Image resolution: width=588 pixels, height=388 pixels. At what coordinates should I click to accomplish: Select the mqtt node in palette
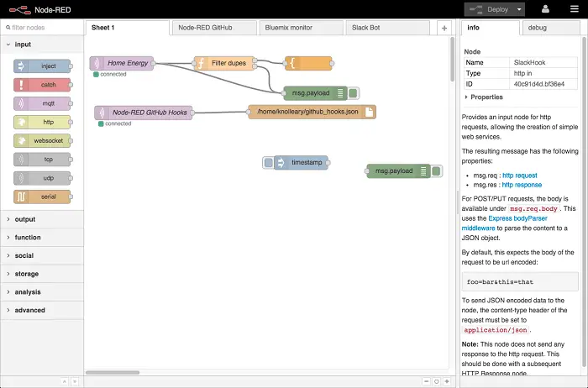pos(42,103)
